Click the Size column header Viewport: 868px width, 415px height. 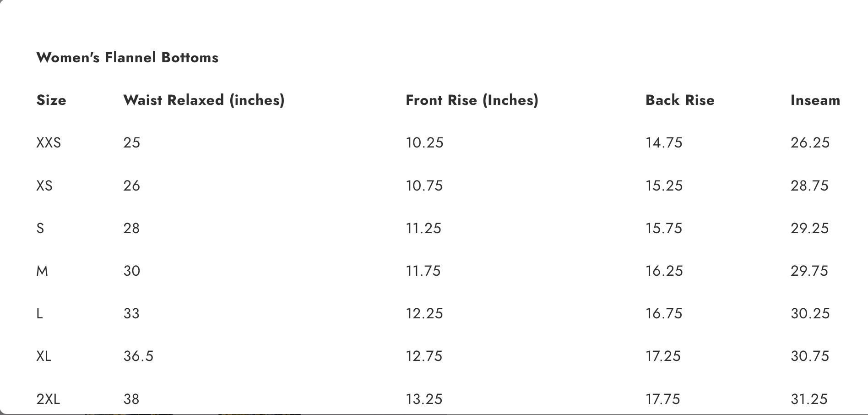click(51, 100)
